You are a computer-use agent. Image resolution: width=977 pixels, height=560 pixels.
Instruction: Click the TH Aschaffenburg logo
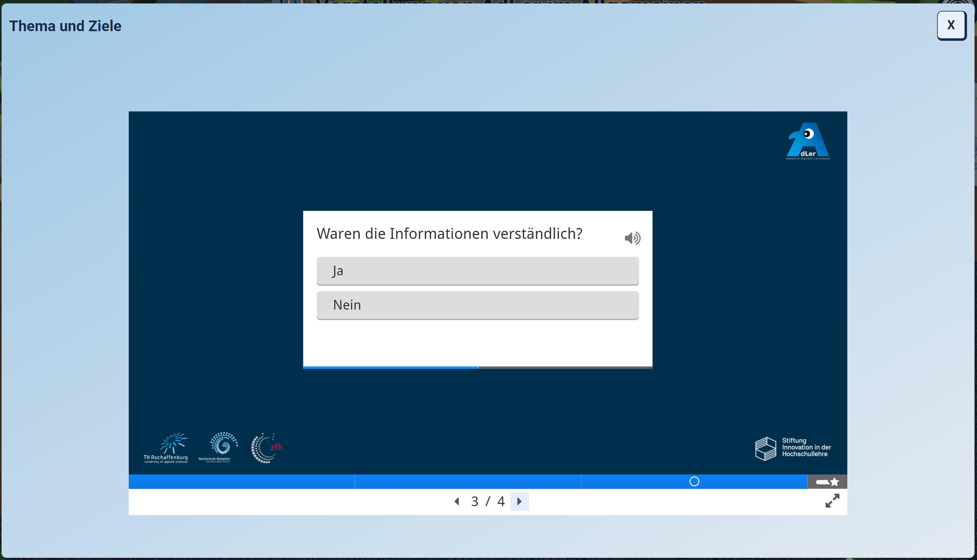166,448
